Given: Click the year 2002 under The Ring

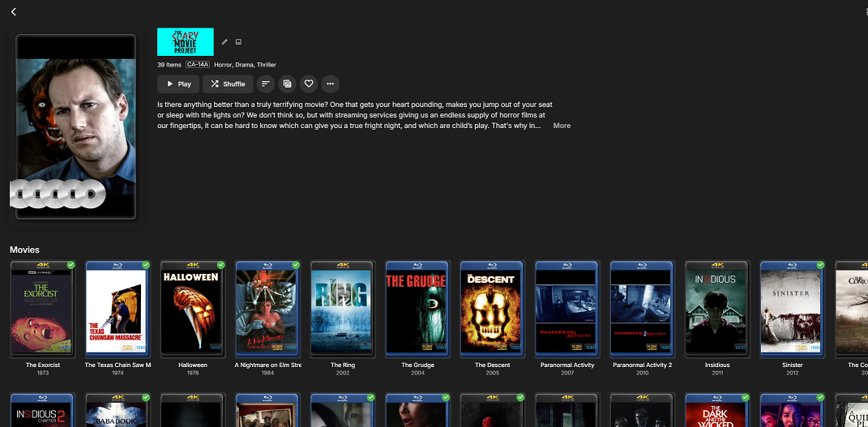Looking at the screenshot, I should (343, 373).
